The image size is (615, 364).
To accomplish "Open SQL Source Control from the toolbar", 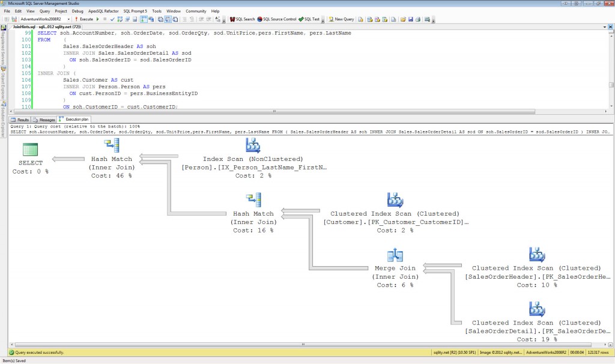I will (x=276, y=19).
